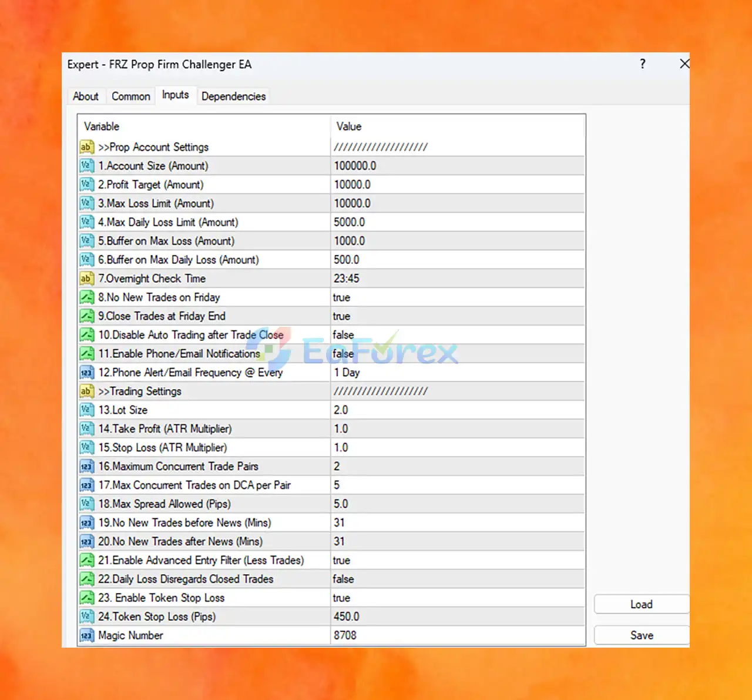The height and width of the screenshot is (700, 752).
Task: Click the icon beside 16.Maximum Concurrent Trade Pairs
Action: click(87, 467)
